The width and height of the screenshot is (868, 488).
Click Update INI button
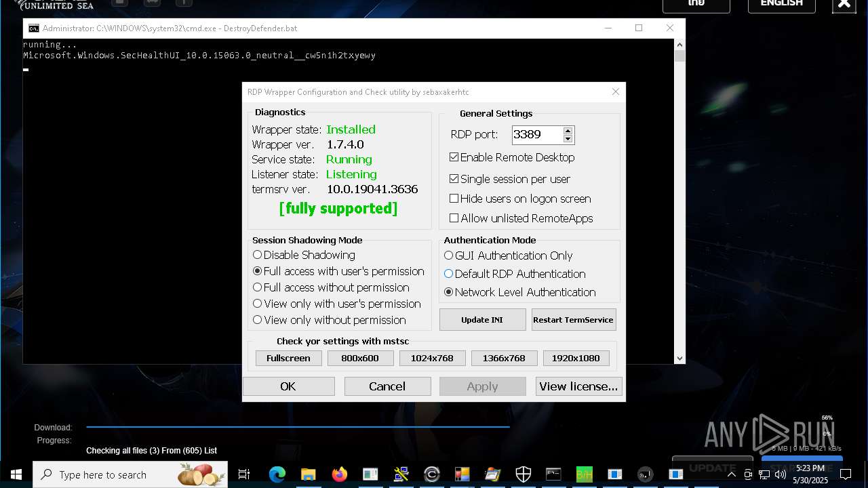coord(482,320)
